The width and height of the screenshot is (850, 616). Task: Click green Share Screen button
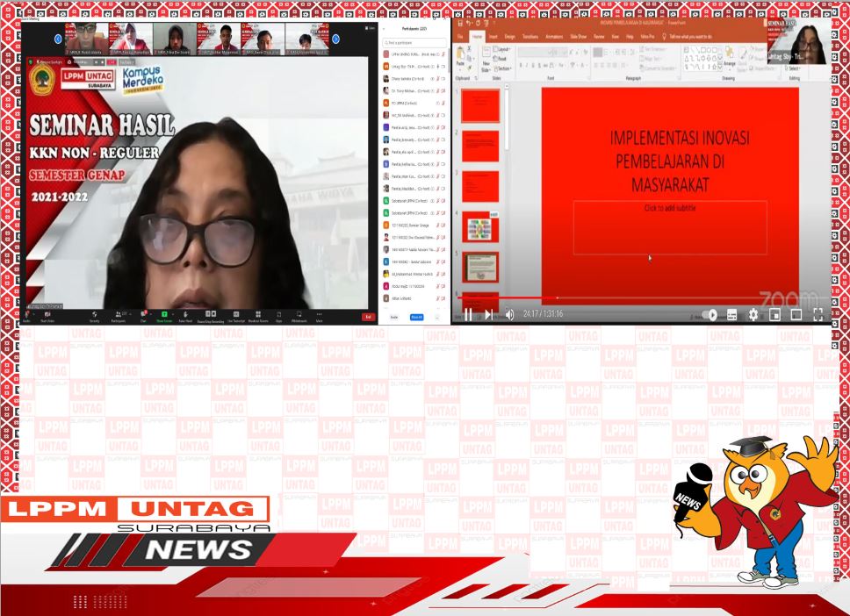click(x=164, y=317)
